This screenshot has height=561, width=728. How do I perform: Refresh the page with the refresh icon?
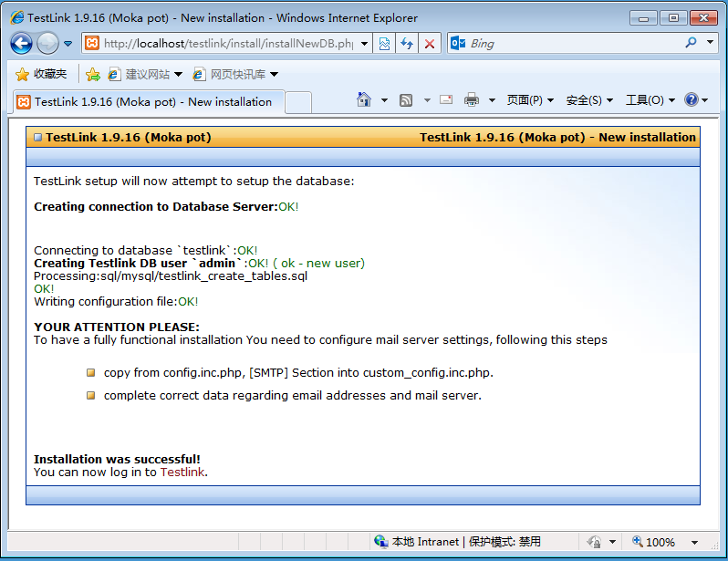click(407, 44)
